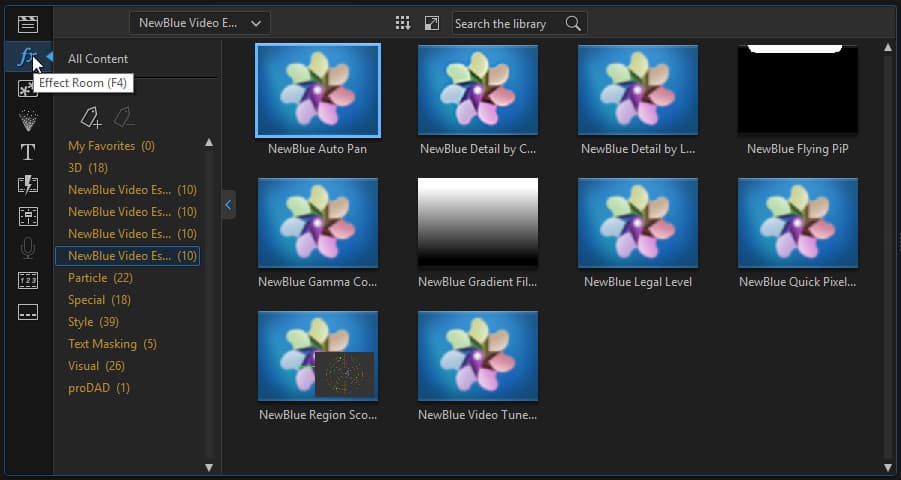Open the Particle Room icon
This screenshot has width=901, height=480.
[28, 121]
